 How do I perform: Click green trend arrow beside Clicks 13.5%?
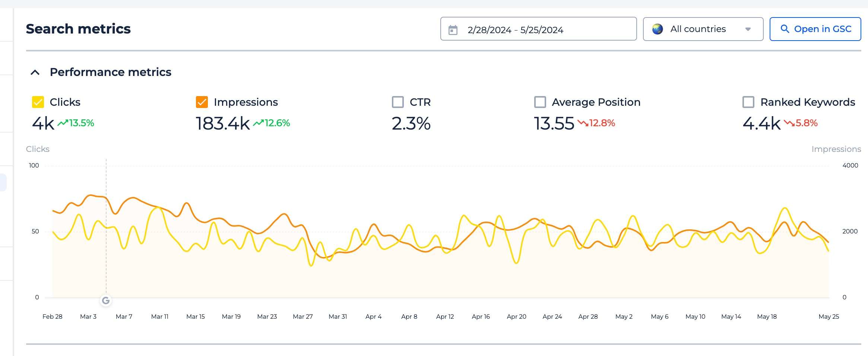pos(63,123)
